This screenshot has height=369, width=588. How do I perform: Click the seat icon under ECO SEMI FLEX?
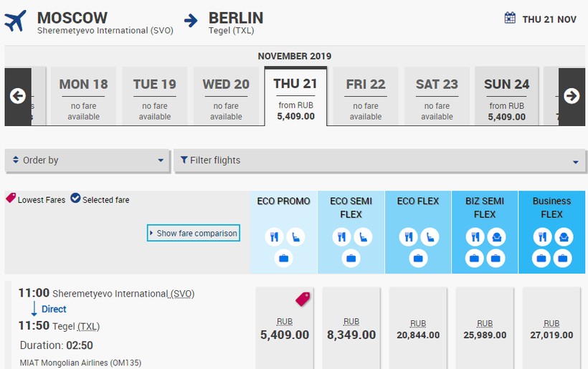tap(362, 236)
